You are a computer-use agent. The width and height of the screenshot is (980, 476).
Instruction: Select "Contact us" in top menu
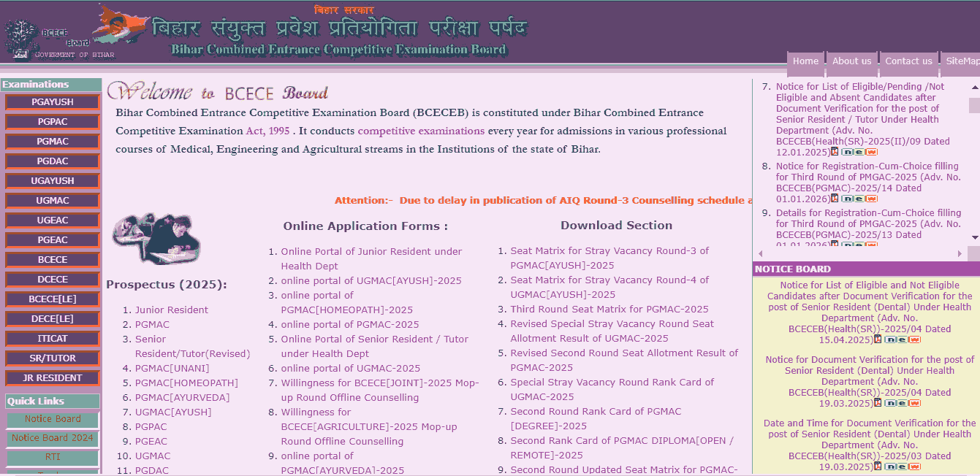click(908, 61)
